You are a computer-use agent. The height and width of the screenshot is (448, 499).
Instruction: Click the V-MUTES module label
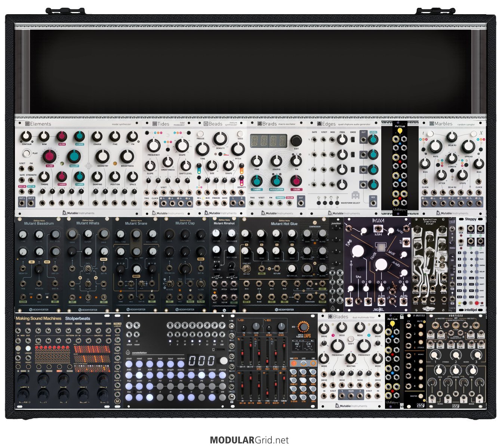[x=419, y=316]
